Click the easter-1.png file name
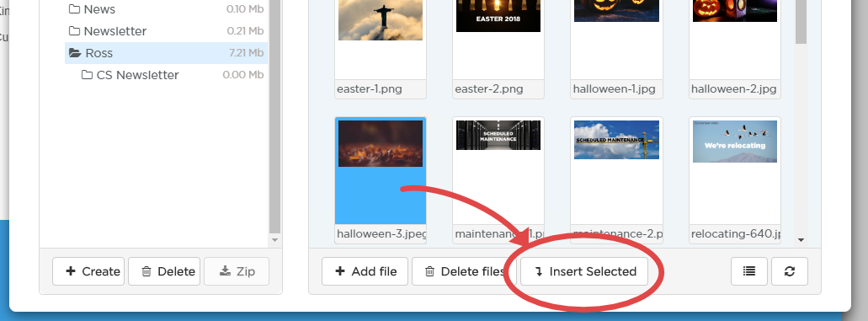Screen dimensions: 868x321 point(370,88)
